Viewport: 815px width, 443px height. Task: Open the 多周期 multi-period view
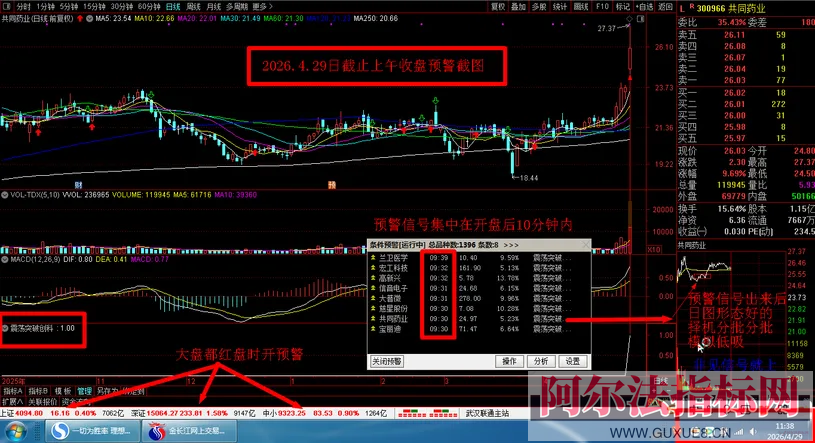pyautogui.click(x=236, y=7)
